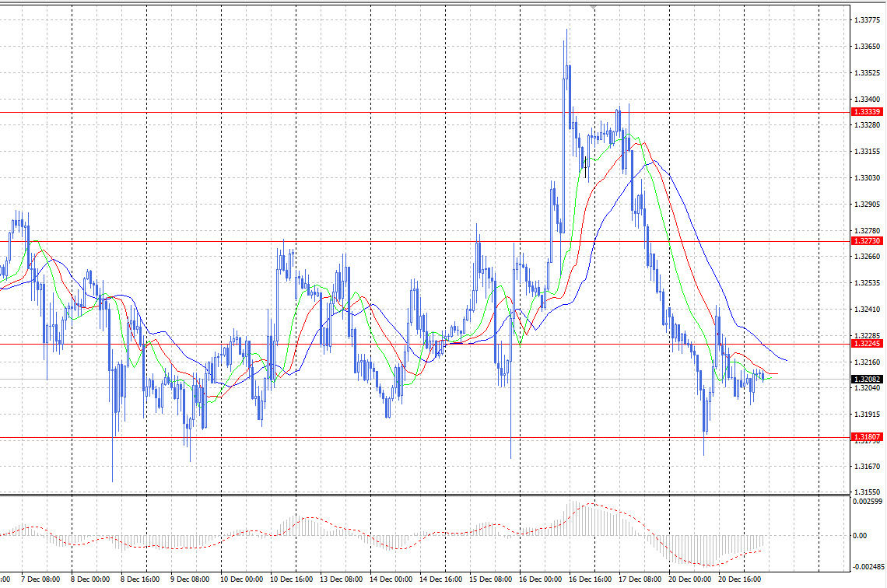The width and height of the screenshot is (887, 588).
Task: Click the 1.32905 price axis label
Action: point(867,205)
